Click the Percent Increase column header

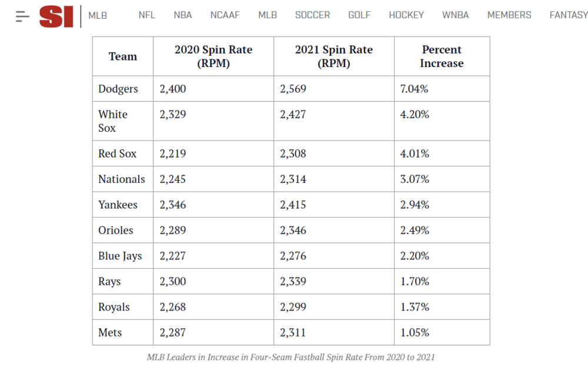pyautogui.click(x=442, y=56)
